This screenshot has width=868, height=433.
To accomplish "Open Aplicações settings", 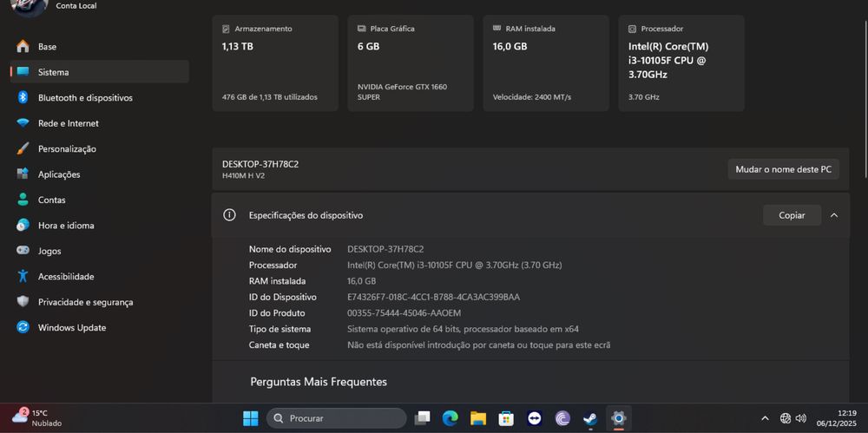I will point(100,174).
